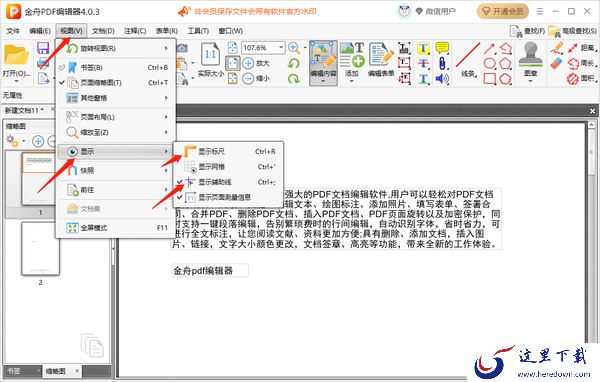This screenshot has width=600, height=382.
Task: Uncheck 显示辅助线 guide lines option
Action: pos(229,182)
